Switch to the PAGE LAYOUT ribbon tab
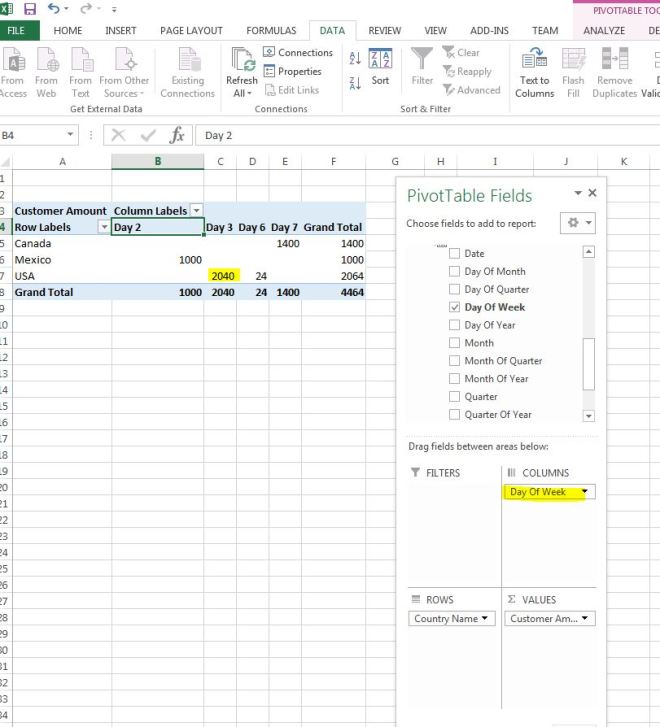Screen dimensions: 660x727 [191, 31]
